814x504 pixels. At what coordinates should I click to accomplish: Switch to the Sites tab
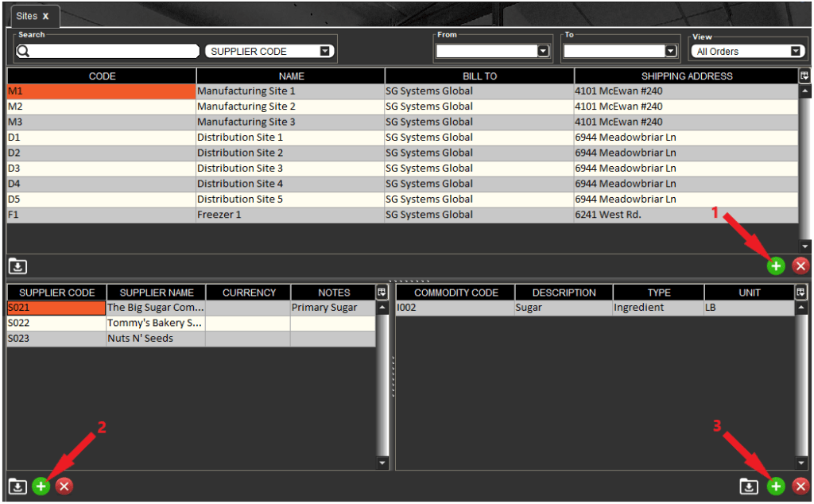click(x=28, y=14)
